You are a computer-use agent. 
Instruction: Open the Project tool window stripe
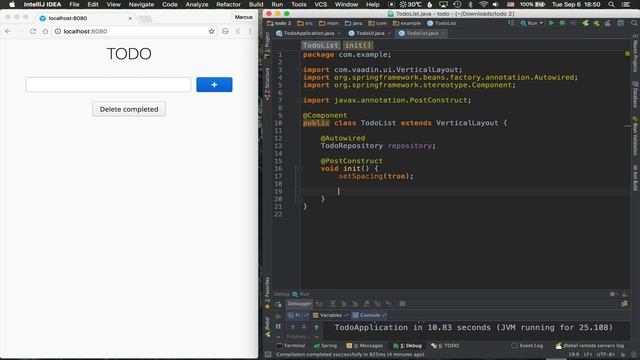(267, 46)
